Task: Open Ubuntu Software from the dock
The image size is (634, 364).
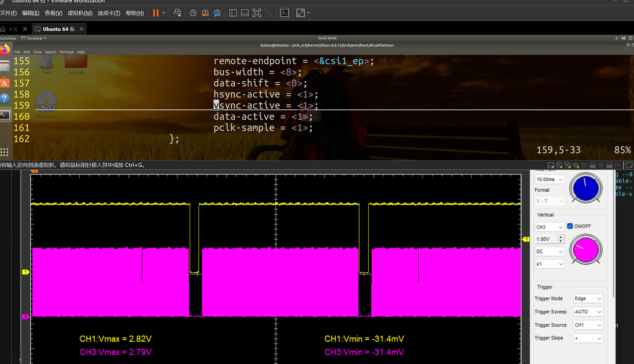Action: point(5,82)
